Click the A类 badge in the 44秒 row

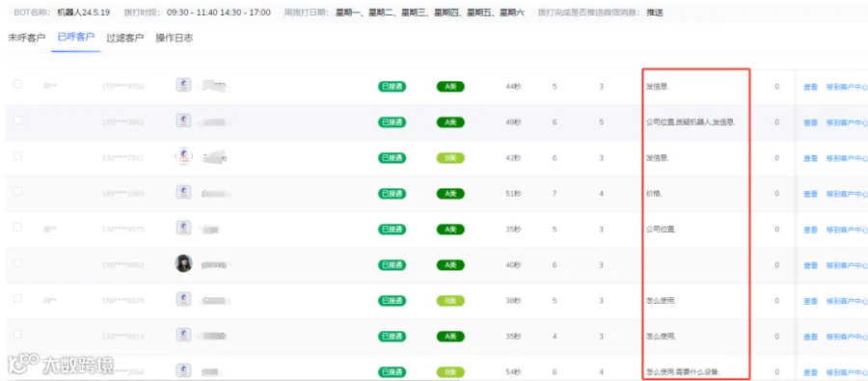coord(450,87)
